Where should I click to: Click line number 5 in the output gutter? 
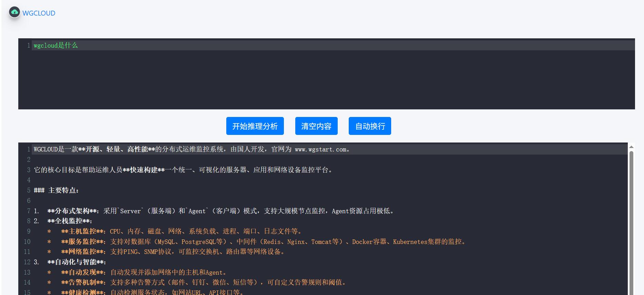(29, 190)
